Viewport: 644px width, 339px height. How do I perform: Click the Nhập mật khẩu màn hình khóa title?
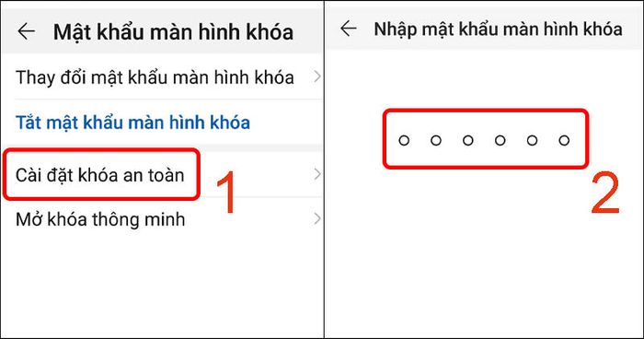(498, 29)
